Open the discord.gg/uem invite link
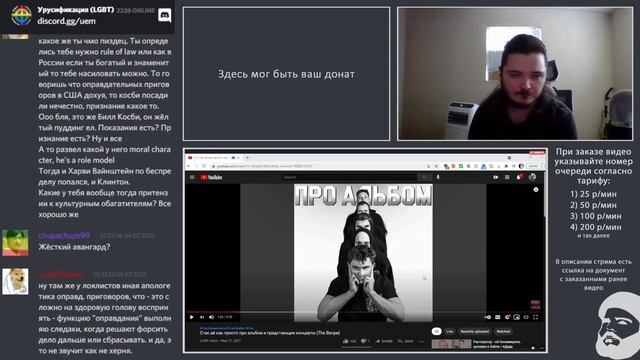 pyautogui.click(x=67, y=21)
